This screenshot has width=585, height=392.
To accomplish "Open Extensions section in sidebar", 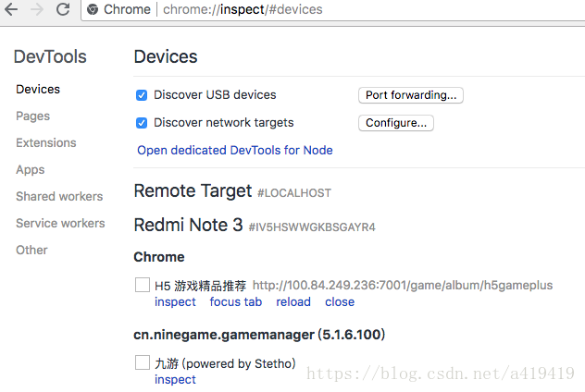I will click(x=46, y=142).
